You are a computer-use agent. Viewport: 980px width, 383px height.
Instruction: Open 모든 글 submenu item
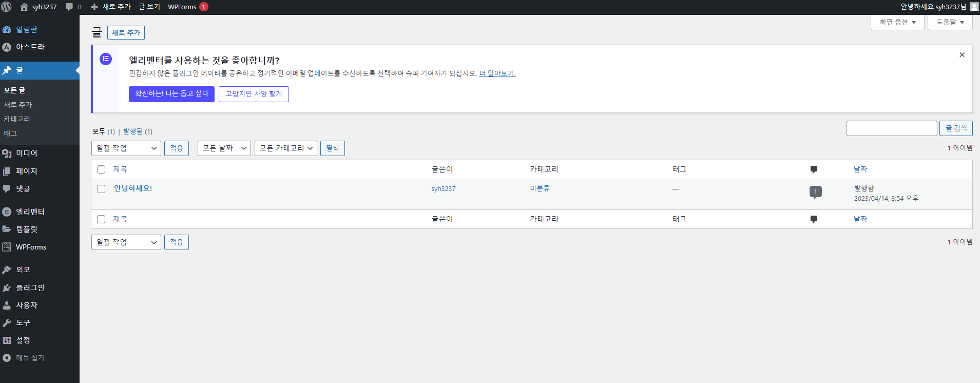click(x=14, y=90)
